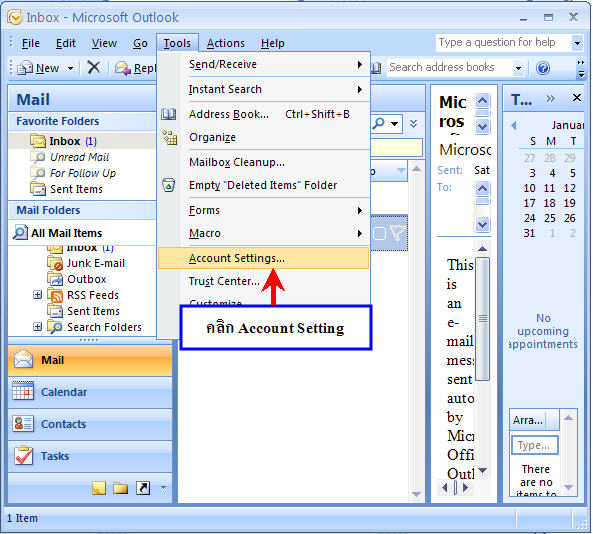Image resolution: width=593 pixels, height=534 pixels.
Task: Select Inbox in Favorite Folders
Action: pos(82,141)
